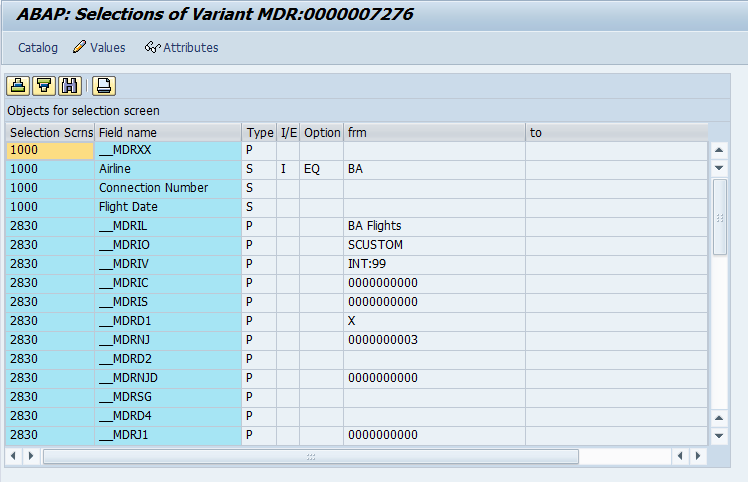Click the __MDRIO field name cell

[x=168, y=245]
